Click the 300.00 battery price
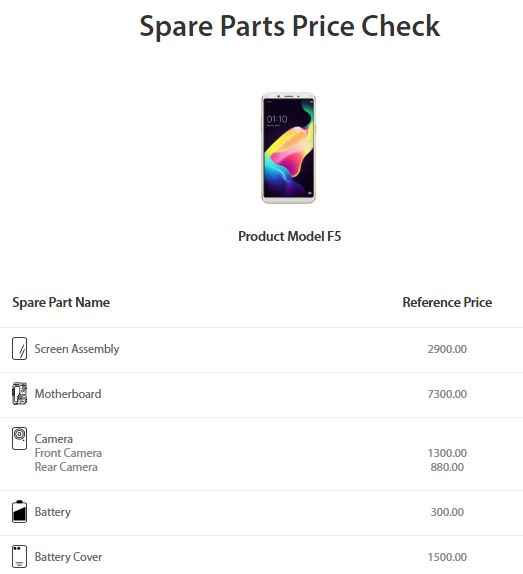 (x=447, y=512)
